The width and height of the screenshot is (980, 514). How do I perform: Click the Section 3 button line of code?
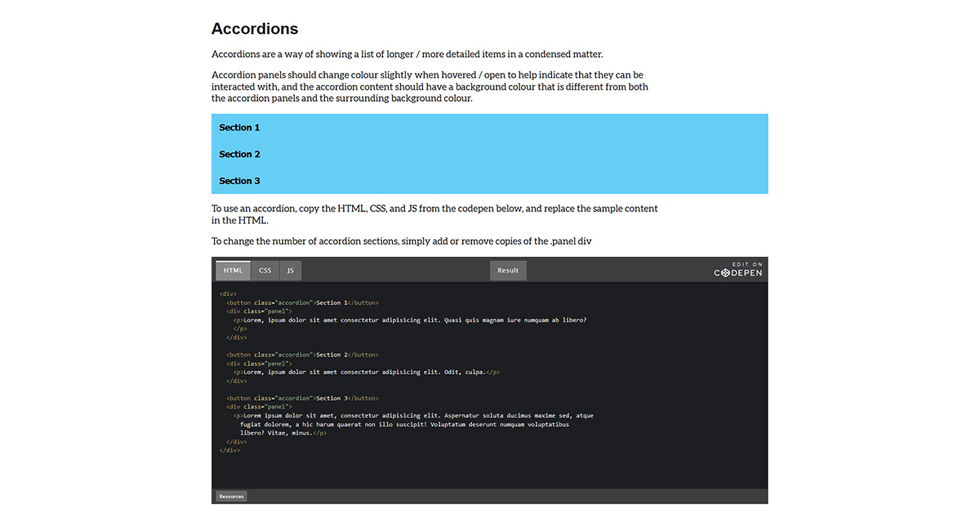point(302,398)
